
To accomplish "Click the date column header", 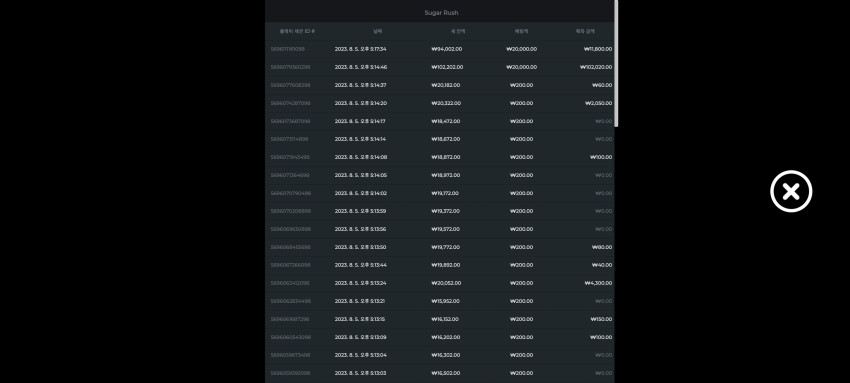I will 377,31.
